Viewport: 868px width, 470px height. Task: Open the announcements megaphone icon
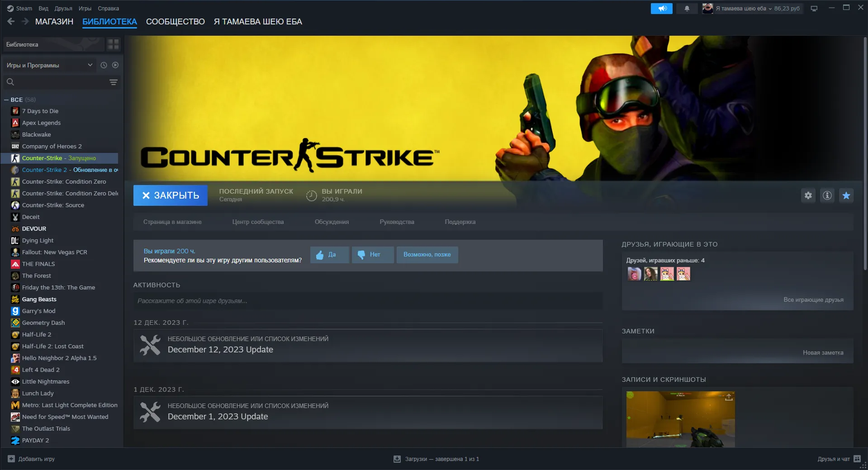tap(662, 9)
